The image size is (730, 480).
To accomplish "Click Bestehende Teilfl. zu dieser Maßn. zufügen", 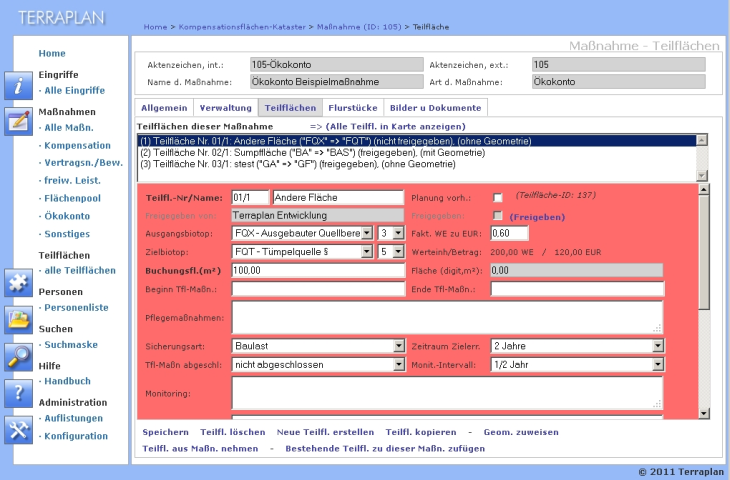I will [x=385, y=448].
